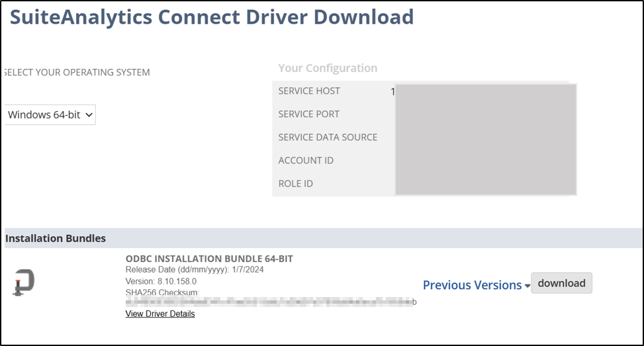644x346 pixels.
Task: Click the SELECT YOUR OPERATING SYSTEM label
Action: point(77,73)
